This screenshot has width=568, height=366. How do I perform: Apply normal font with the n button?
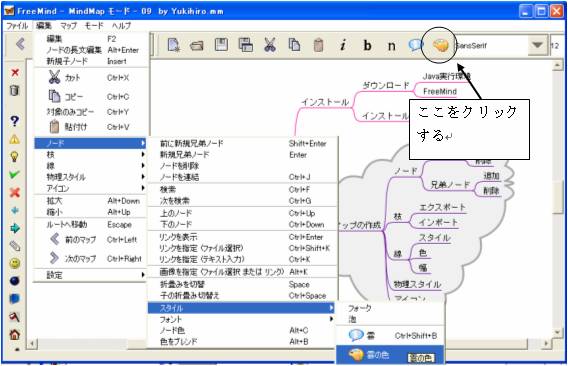pos(391,46)
